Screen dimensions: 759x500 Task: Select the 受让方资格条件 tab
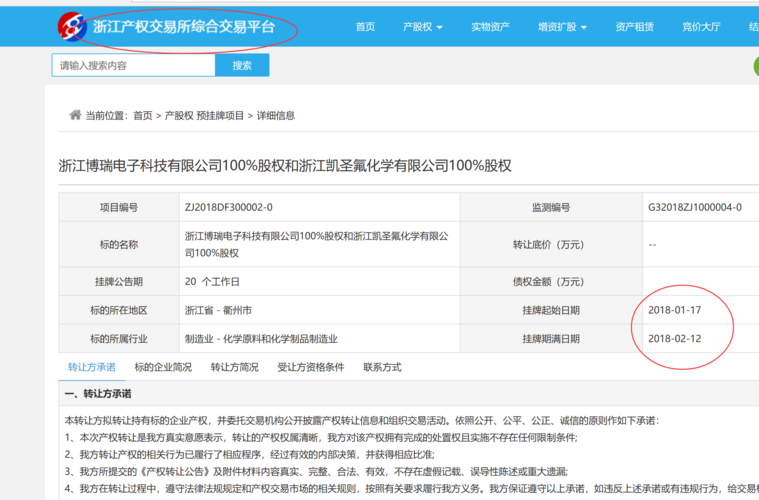pyautogui.click(x=310, y=367)
